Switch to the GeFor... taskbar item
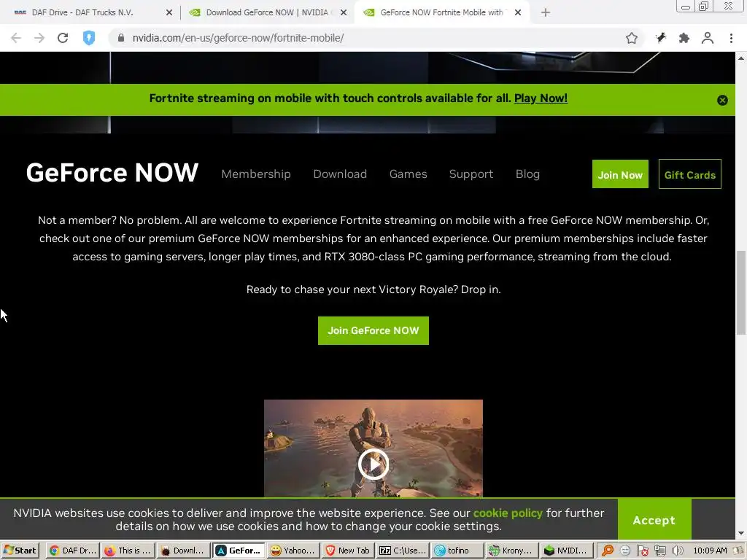747x560 pixels. click(x=239, y=551)
